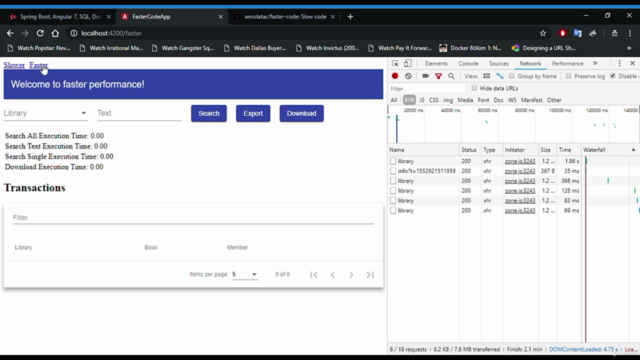Click the Download button

click(301, 113)
